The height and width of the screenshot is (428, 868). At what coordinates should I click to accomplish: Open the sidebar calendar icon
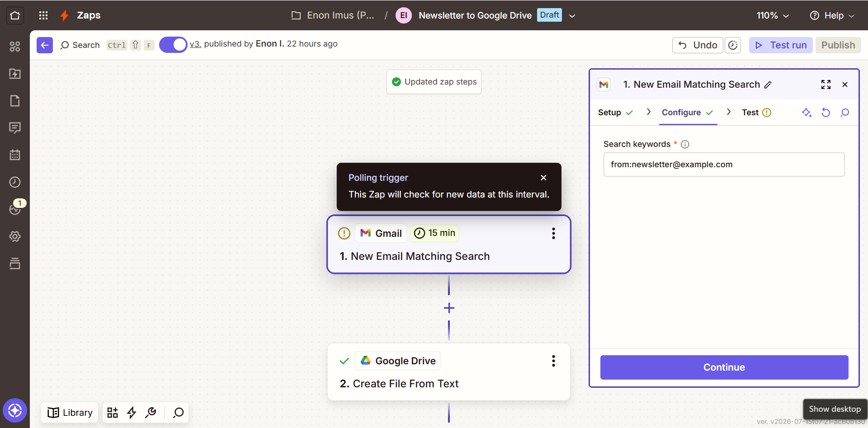click(15, 155)
